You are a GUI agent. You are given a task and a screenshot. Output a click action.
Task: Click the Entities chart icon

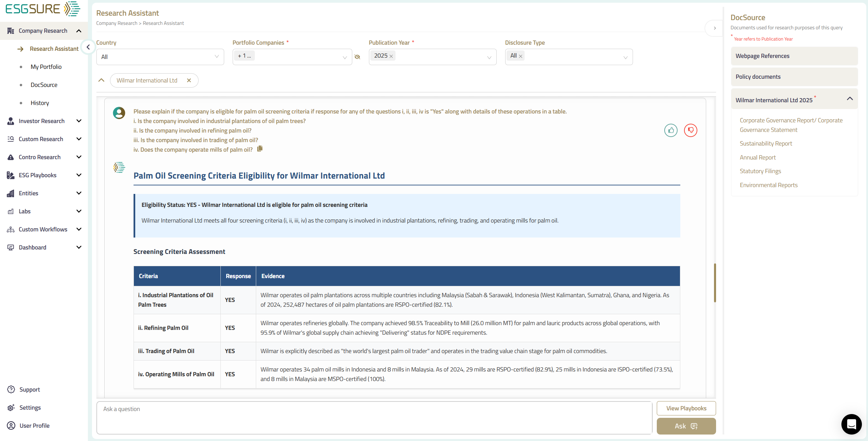[x=11, y=193]
